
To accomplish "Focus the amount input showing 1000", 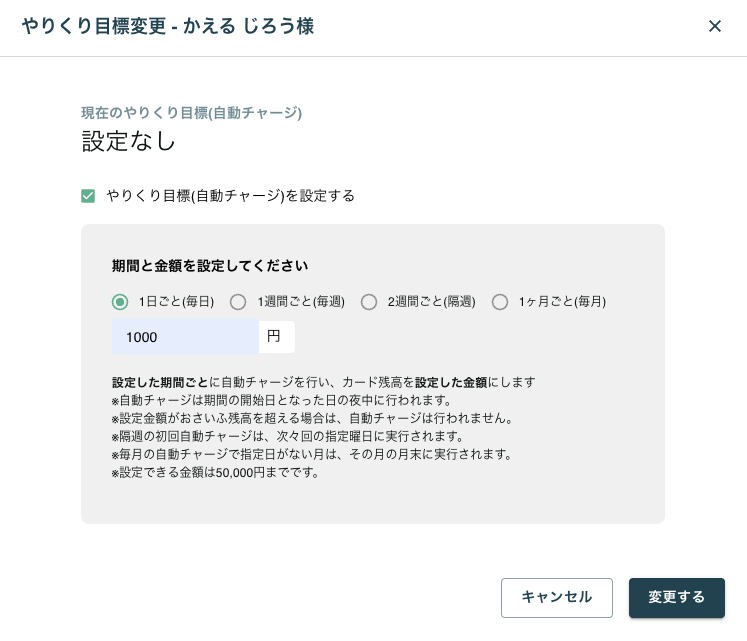I will [185, 337].
